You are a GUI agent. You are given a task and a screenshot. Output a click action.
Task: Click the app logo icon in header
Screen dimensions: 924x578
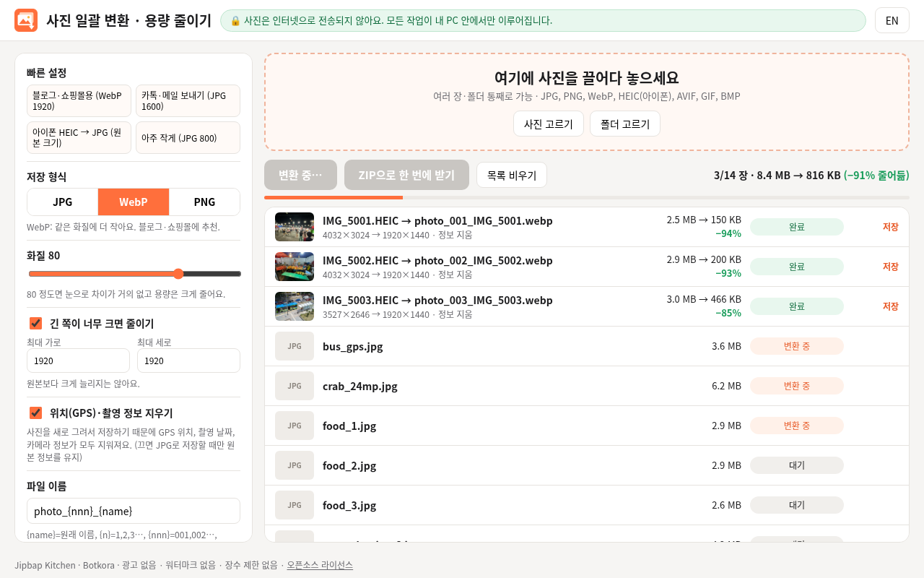point(26,20)
